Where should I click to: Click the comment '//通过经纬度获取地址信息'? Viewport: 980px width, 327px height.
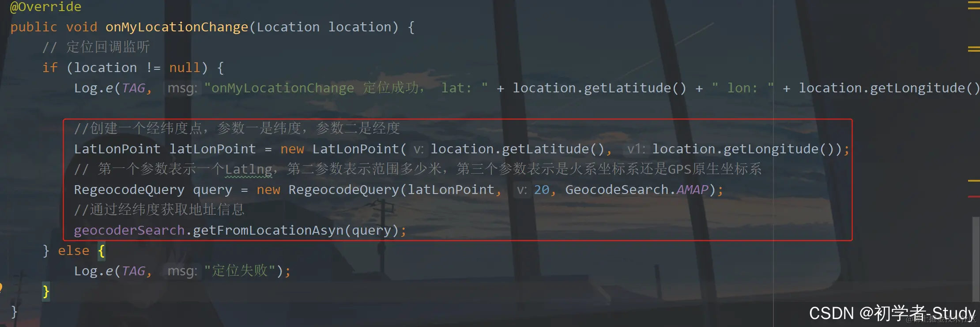pos(159,209)
